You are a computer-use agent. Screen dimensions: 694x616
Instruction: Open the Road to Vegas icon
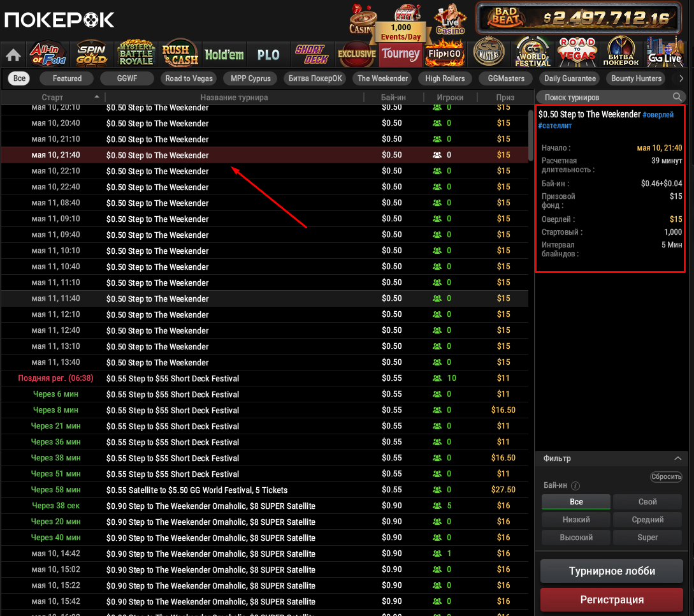tap(577, 52)
